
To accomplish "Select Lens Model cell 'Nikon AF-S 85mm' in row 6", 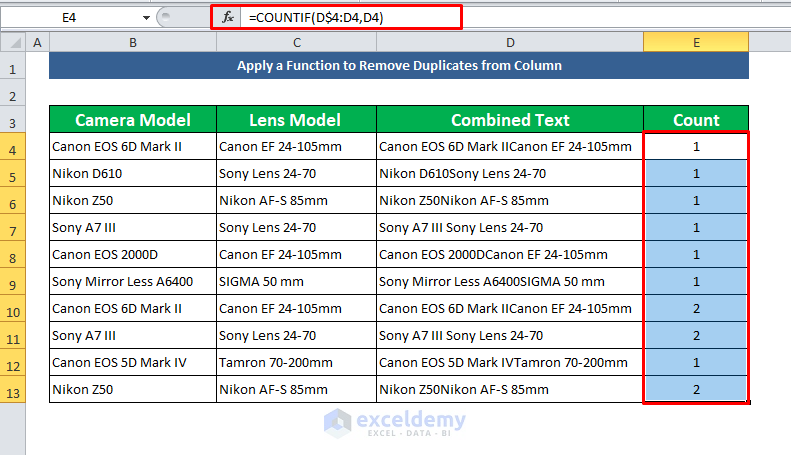I will (x=297, y=200).
